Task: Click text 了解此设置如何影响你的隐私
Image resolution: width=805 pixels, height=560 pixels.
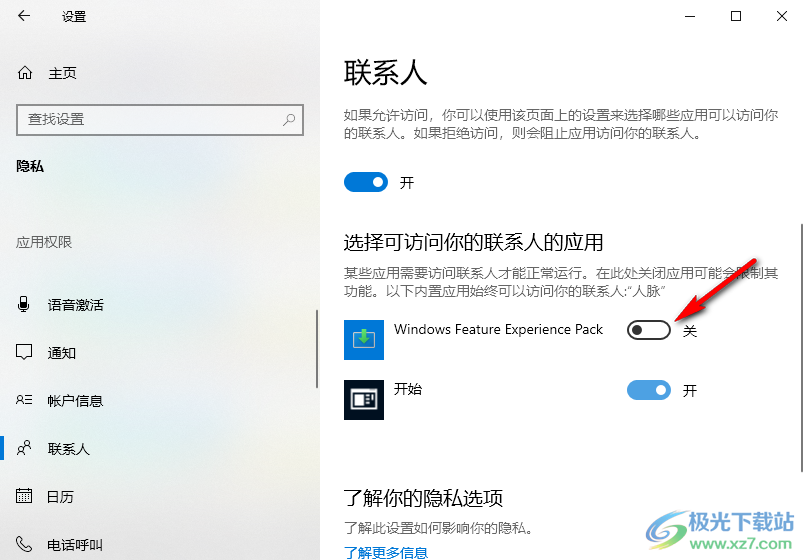Action: 438,528
